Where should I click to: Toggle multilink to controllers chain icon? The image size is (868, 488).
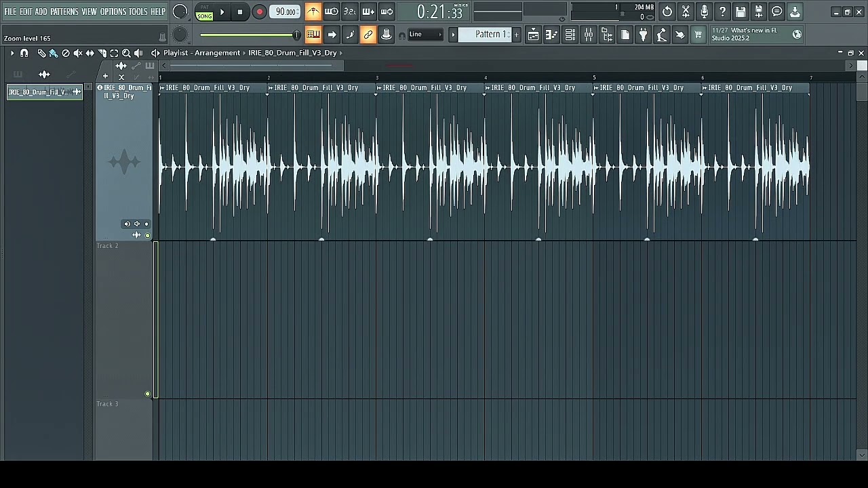coord(368,35)
